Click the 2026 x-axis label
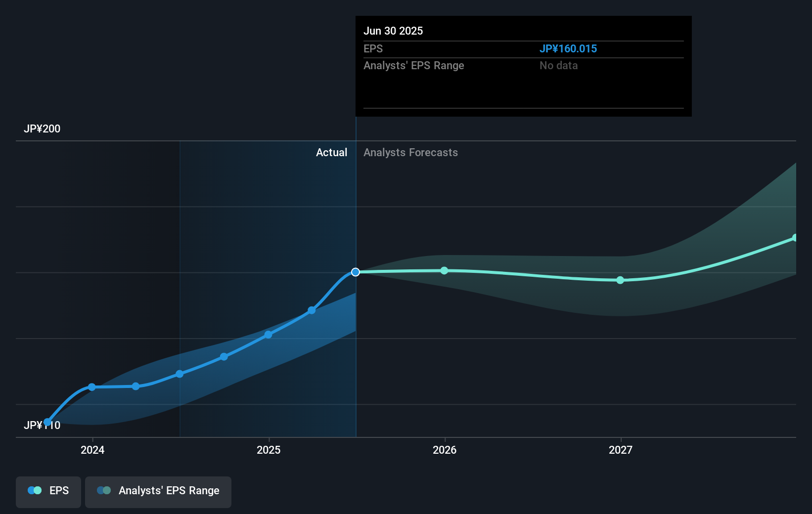Screen dimensions: 812x514 pyautogui.click(x=445, y=450)
